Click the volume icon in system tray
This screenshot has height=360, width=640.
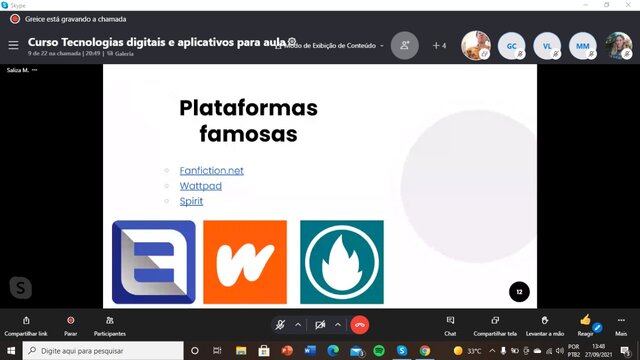560,351
